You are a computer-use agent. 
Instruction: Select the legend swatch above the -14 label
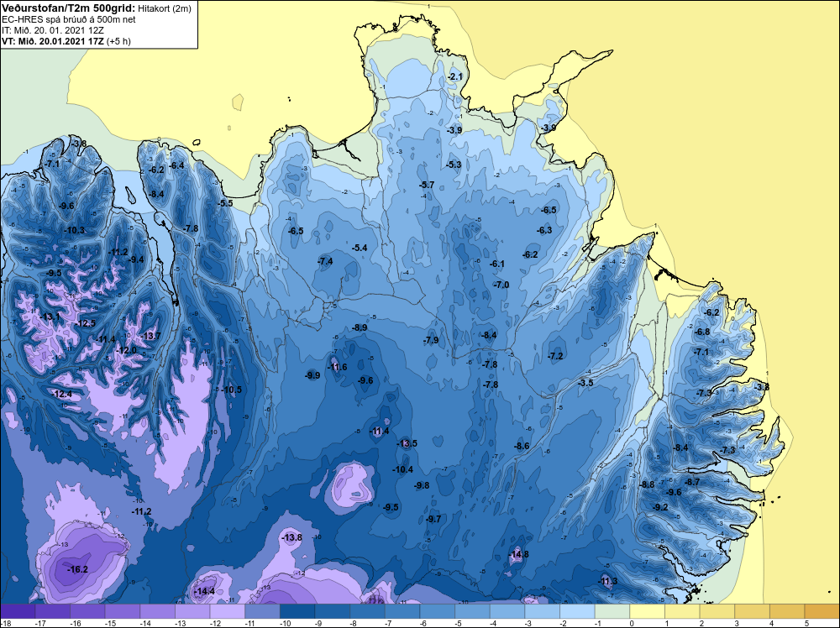tap(158, 611)
